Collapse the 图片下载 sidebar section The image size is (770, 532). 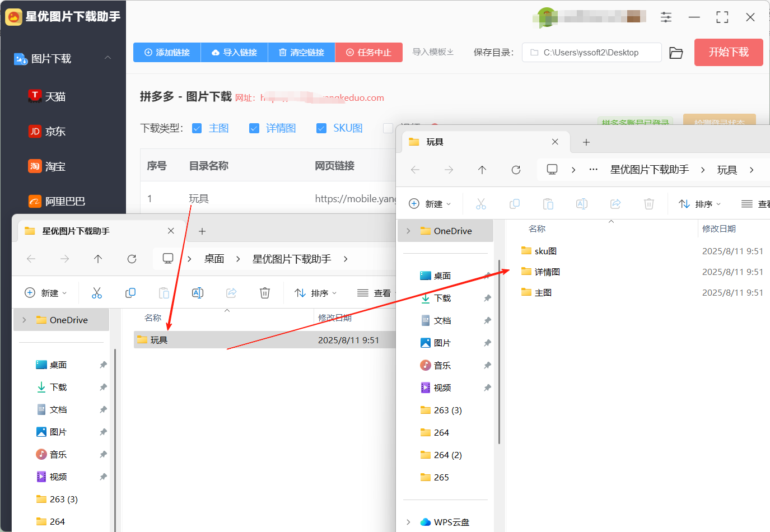click(x=108, y=58)
